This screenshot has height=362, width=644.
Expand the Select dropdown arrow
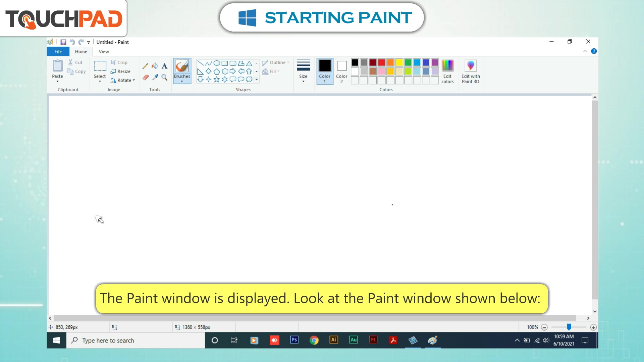pos(100,81)
